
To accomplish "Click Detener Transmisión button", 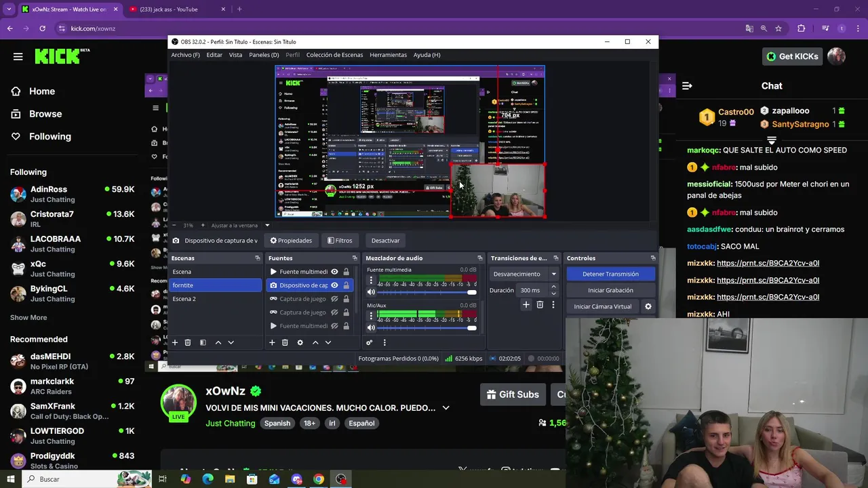I will 610,274.
